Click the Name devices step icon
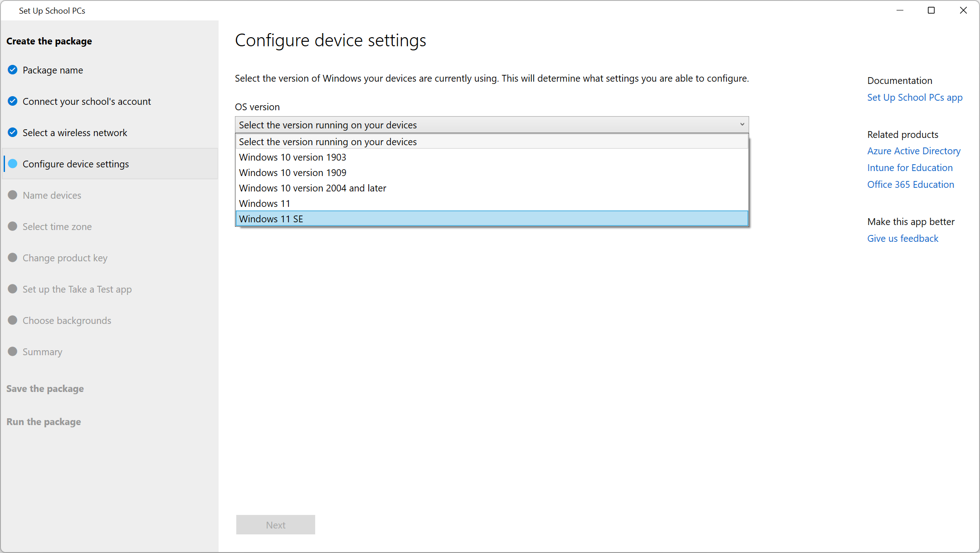980x553 pixels. point(13,196)
